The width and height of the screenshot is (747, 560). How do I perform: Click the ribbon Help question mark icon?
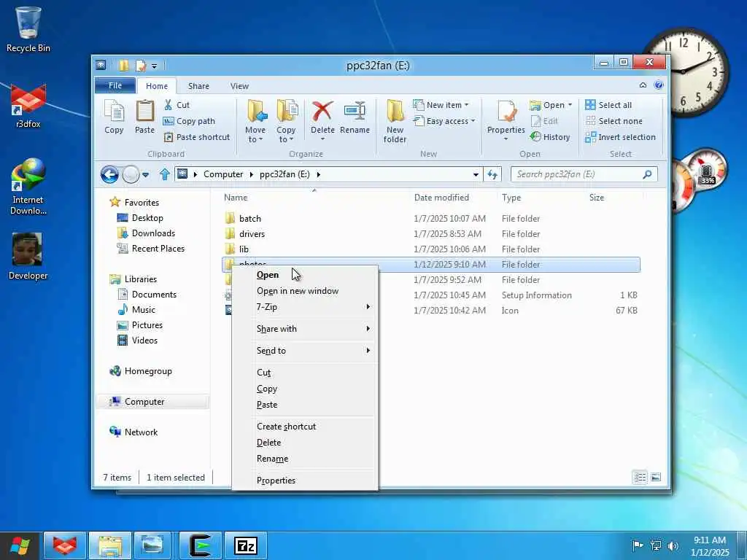(659, 85)
